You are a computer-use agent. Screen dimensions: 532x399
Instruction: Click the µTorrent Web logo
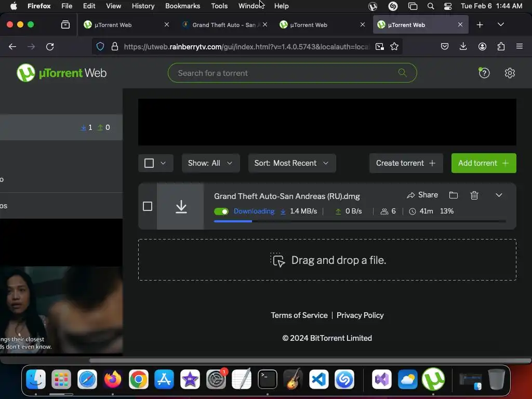pos(61,73)
